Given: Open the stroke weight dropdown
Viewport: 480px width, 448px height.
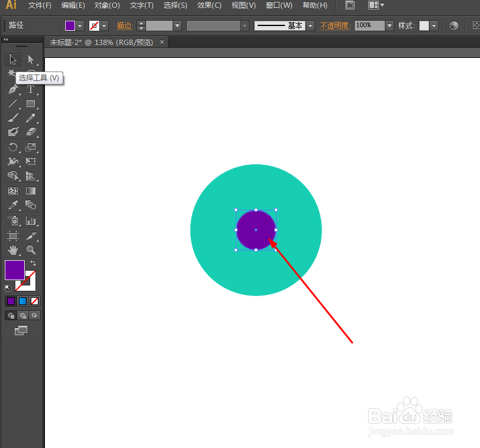Looking at the screenshot, I should (x=177, y=25).
